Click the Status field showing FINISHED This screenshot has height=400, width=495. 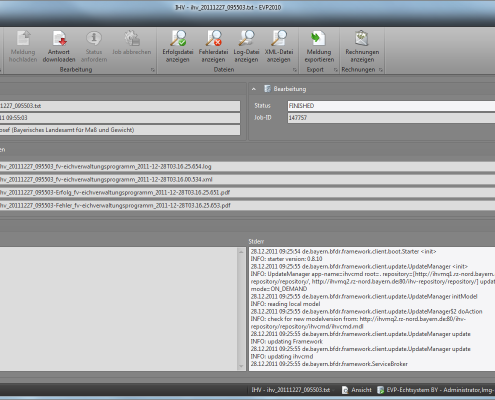[x=391, y=106]
